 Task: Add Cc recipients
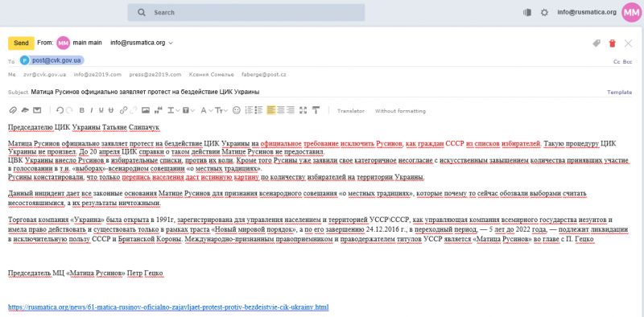click(617, 62)
